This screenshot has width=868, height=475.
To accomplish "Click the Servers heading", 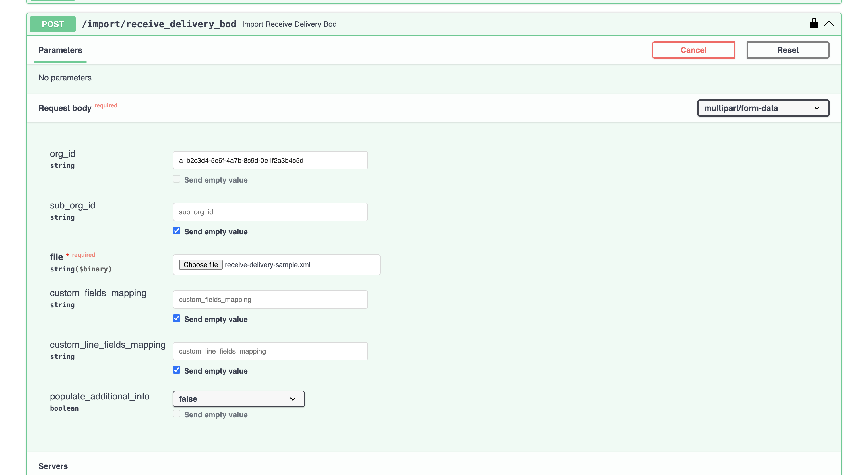I will point(53,466).
